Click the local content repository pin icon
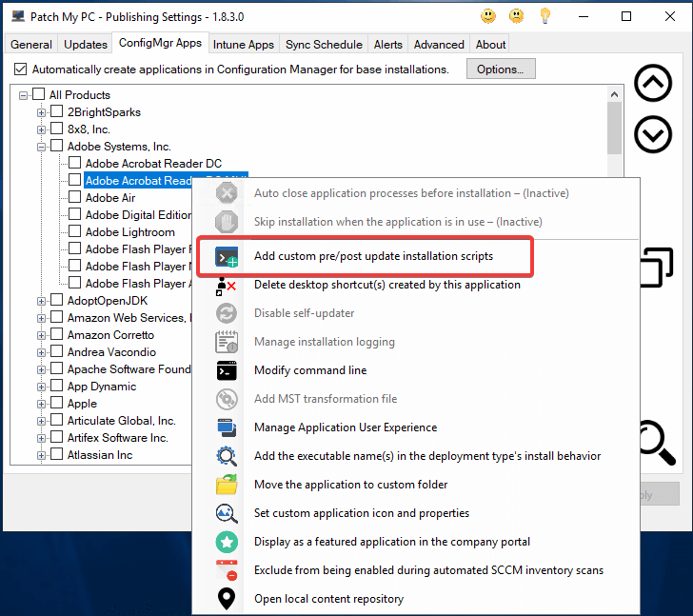693x616 pixels. (227, 599)
